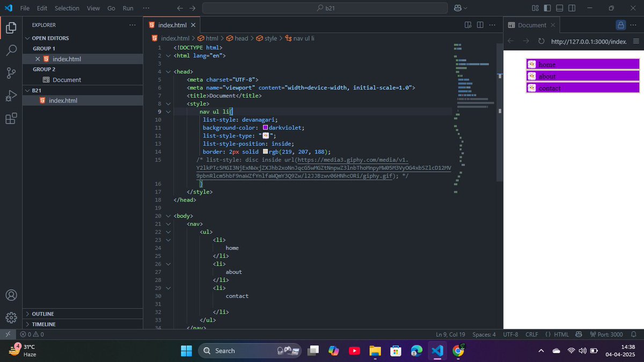The height and width of the screenshot is (362, 644).
Task: Click the preview browser forward arrow
Action: point(526,41)
